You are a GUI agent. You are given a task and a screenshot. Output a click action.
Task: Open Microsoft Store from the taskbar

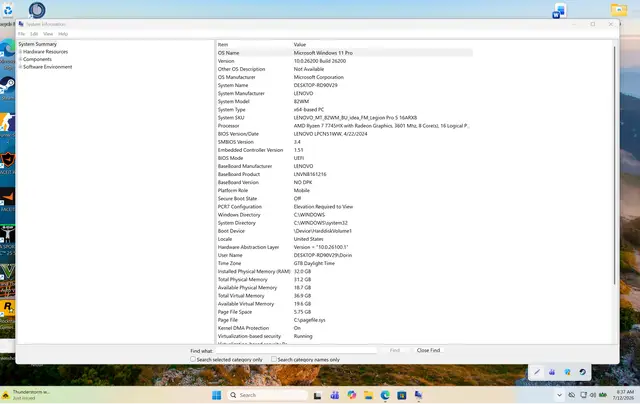point(402,395)
